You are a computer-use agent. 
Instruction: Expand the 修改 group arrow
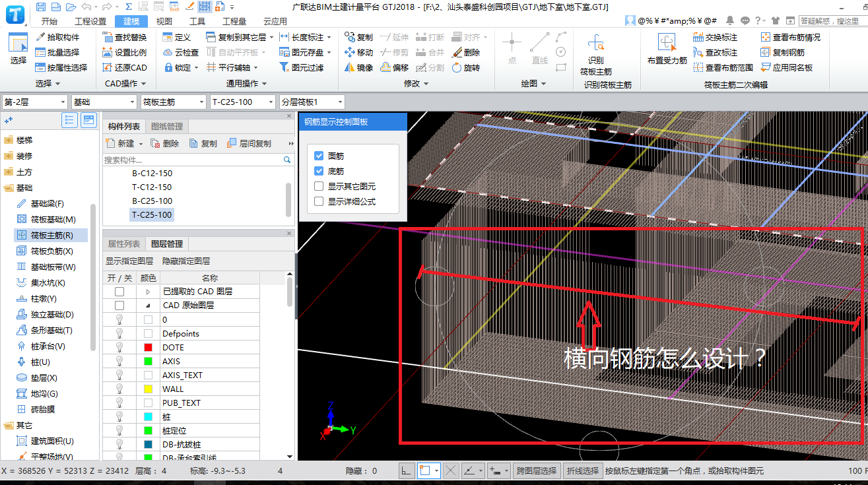[426, 84]
